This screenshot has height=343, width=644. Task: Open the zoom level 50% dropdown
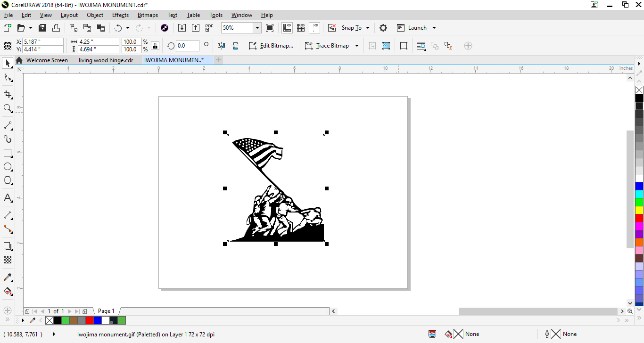[x=257, y=28]
